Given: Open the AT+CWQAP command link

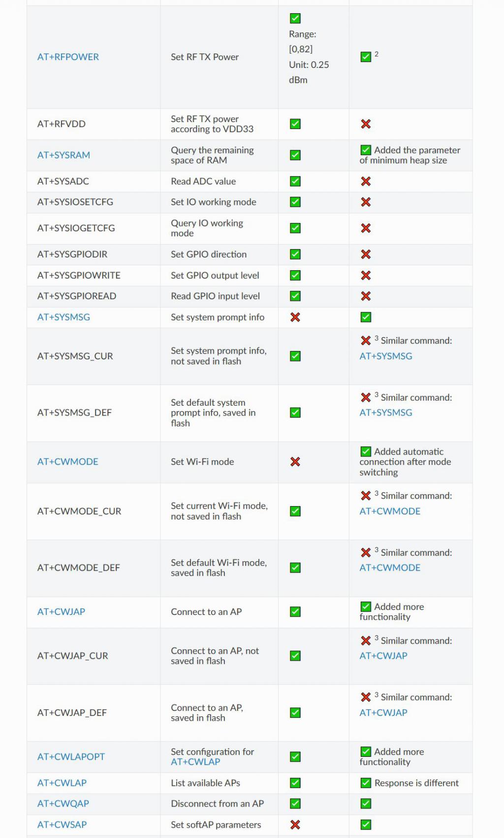Looking at the screenshot, I should (63, 804).
